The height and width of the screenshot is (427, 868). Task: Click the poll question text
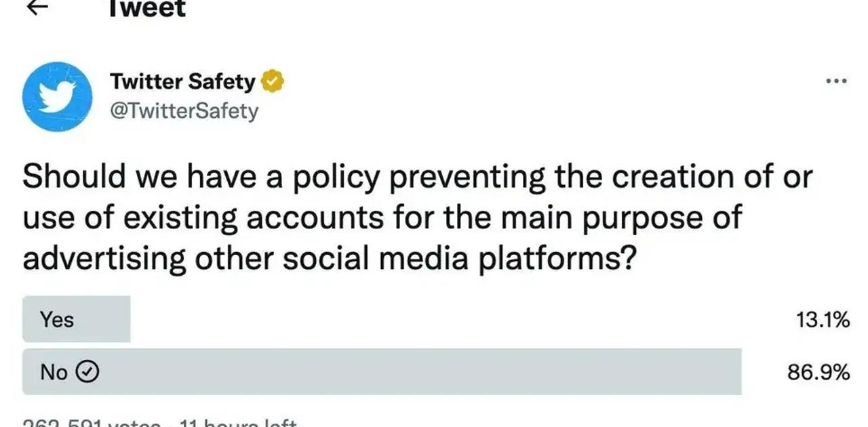click(x=418, y=217)
